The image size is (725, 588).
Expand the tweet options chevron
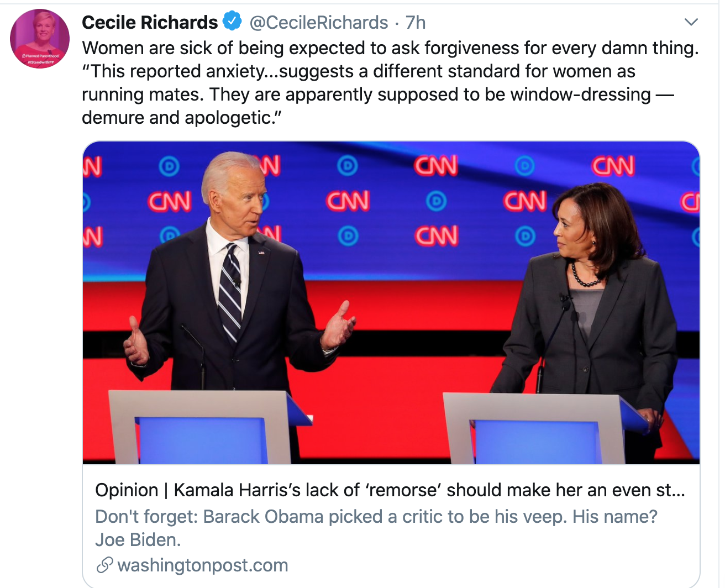[691, 22]
